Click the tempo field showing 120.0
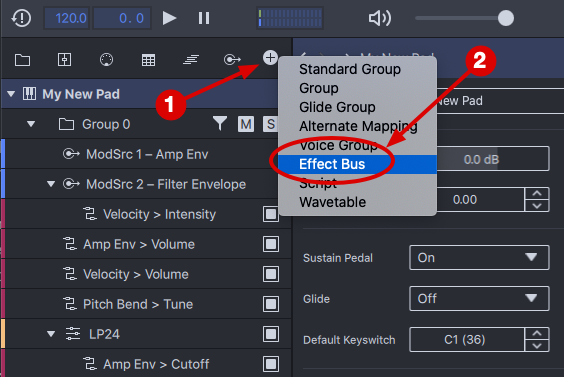Viewport: 564px width, 377px height. coord(67,18)
